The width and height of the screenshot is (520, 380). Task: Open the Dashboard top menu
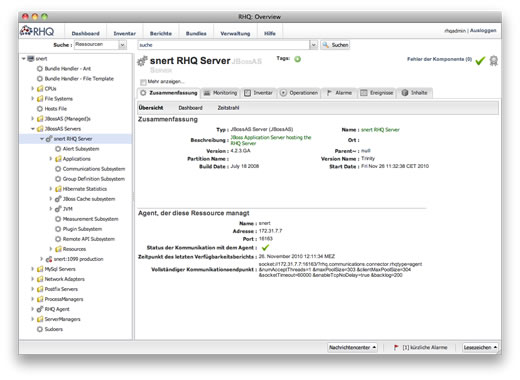[86, 33]
